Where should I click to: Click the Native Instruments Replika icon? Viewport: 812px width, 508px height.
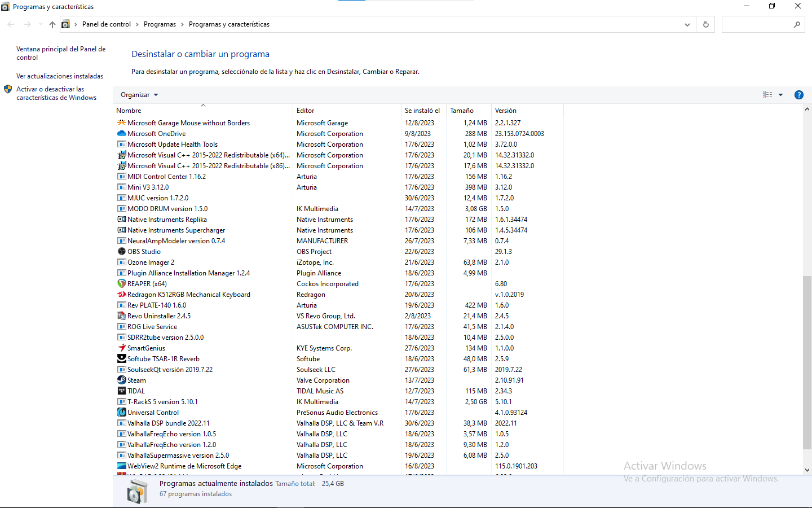pyautogui.click(x=121, y=220)
